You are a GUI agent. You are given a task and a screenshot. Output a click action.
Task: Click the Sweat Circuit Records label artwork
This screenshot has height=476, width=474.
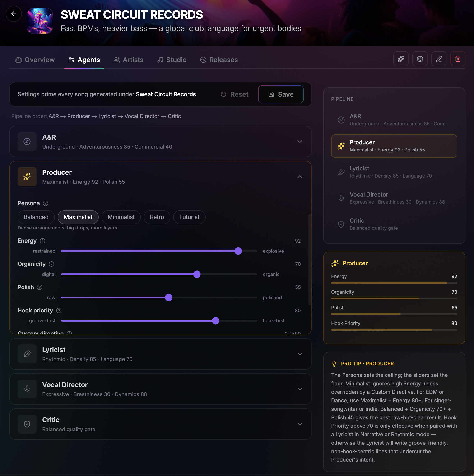(x=40, y=21)
